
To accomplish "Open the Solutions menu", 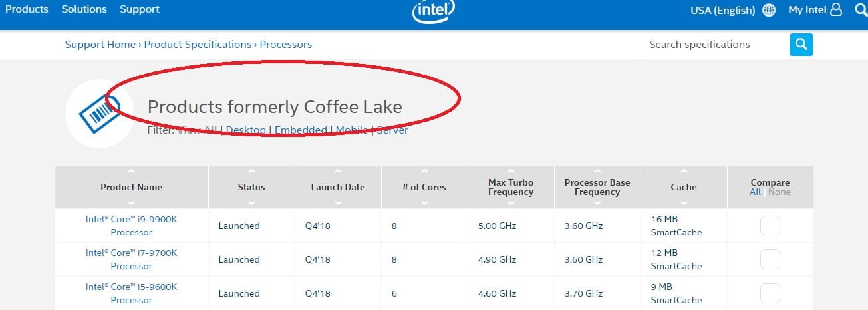I will click(x=84, y=9).
